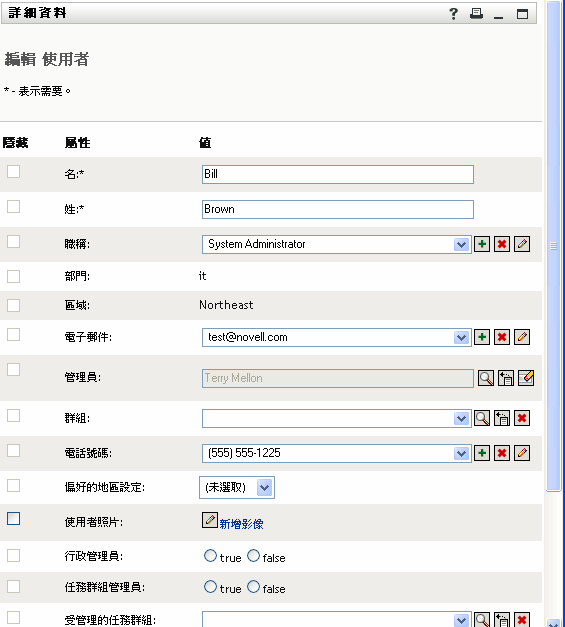The image size is (565, 627).
Task: Search for 管理員 with magnifier icon
Action: [486, 378]
